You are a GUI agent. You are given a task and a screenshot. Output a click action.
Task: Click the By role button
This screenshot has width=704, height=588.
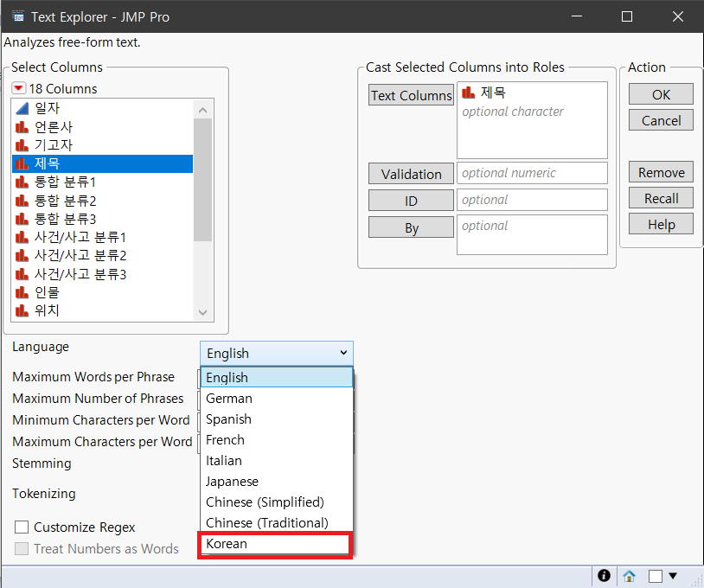coord(412,227)
